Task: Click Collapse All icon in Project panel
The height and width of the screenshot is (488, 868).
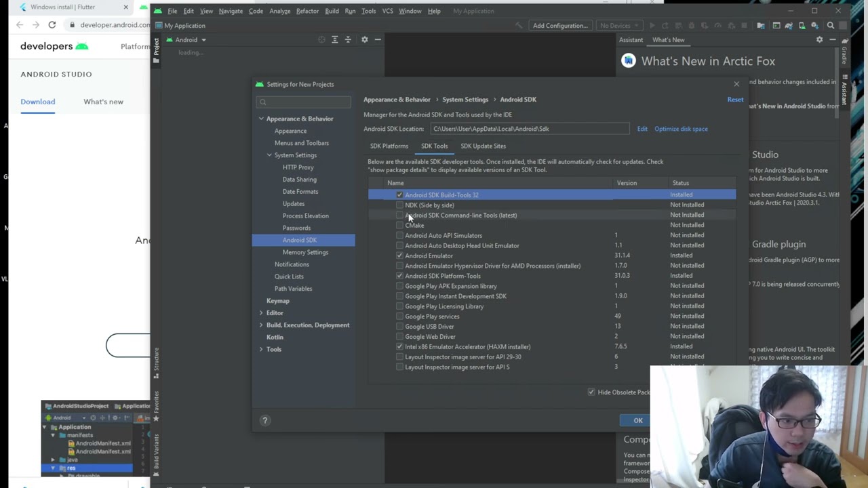Action: [348, 39]
